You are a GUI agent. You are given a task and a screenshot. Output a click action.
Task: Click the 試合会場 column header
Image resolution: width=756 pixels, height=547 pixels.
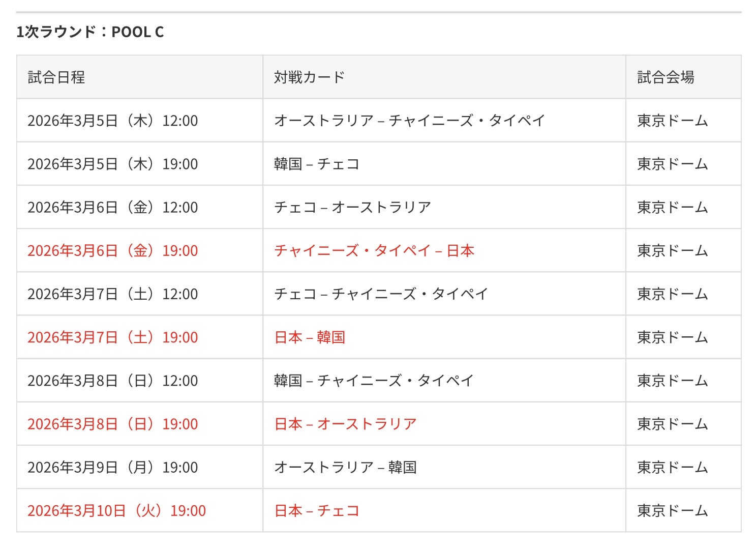click(x=666, y=77)
